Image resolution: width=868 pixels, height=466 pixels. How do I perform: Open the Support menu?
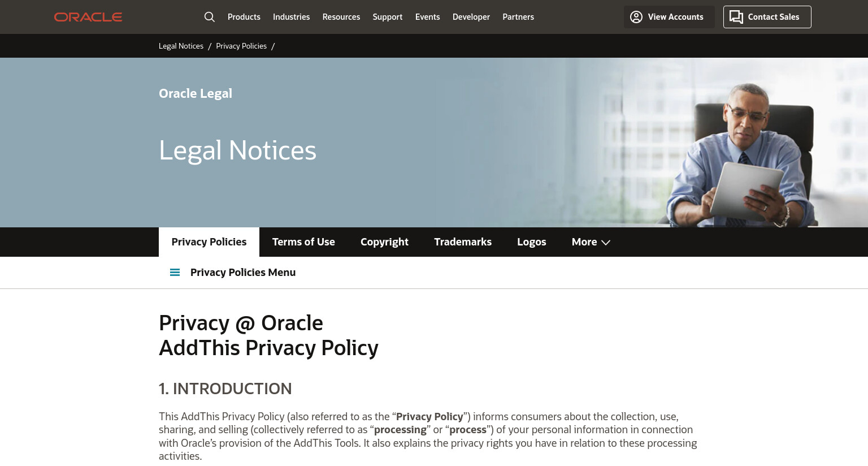coord(388,17)
